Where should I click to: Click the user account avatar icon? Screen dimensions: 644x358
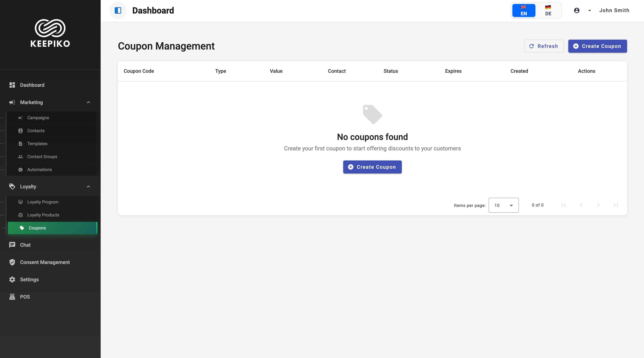pyautogui.click(x=577, y=10)
